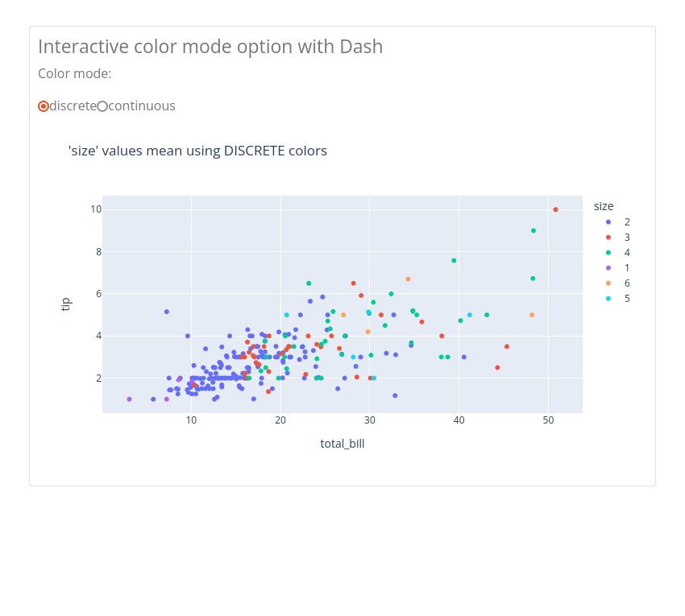Image resolution: width=685 pixels, height=616 pixels.
Task: Click the 'size' legend title
Action: click(604, 206)
